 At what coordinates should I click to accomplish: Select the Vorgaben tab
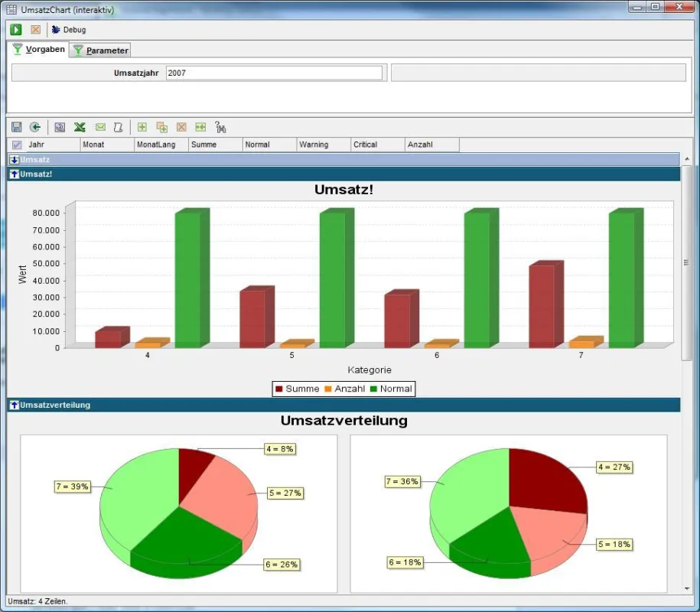tap(38, 49)
